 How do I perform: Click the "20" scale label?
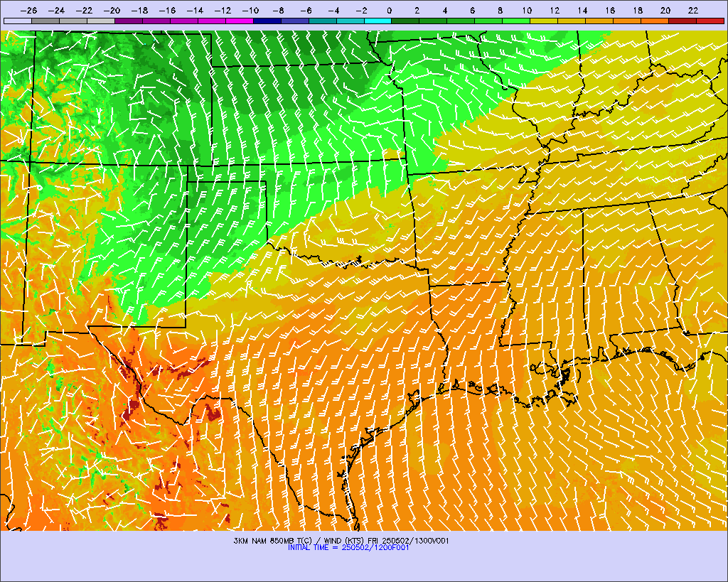[665, 11]
